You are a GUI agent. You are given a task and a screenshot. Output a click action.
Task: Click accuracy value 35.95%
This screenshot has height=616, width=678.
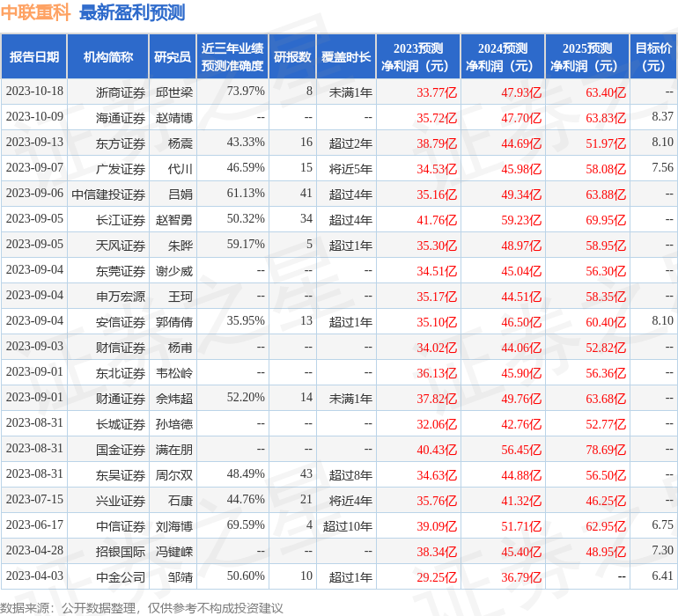(x=246, y=320)
